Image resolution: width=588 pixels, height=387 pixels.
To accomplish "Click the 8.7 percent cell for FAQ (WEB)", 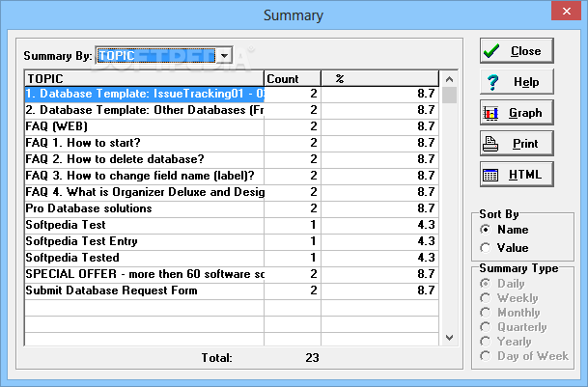I will coord(379,126).
